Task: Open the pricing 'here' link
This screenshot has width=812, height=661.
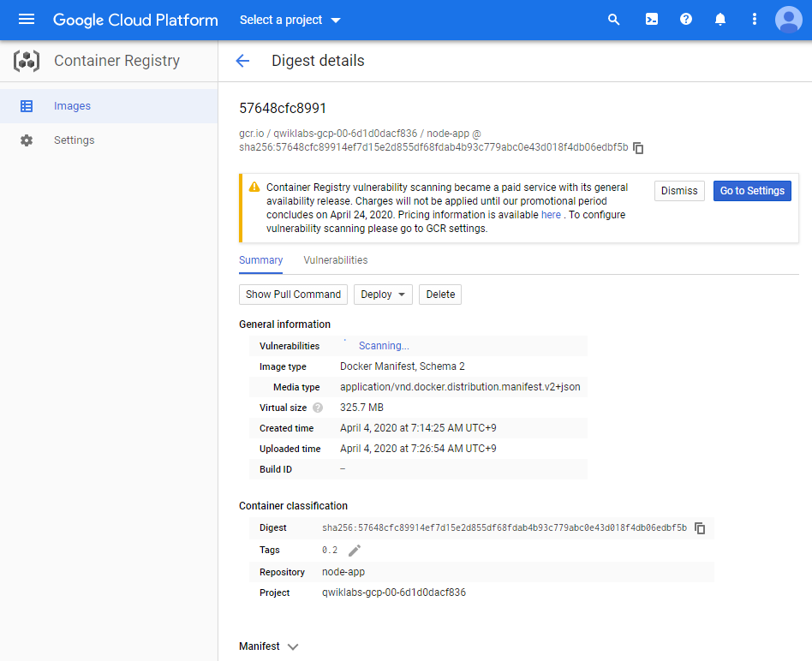Action: [x=551, y=215]
